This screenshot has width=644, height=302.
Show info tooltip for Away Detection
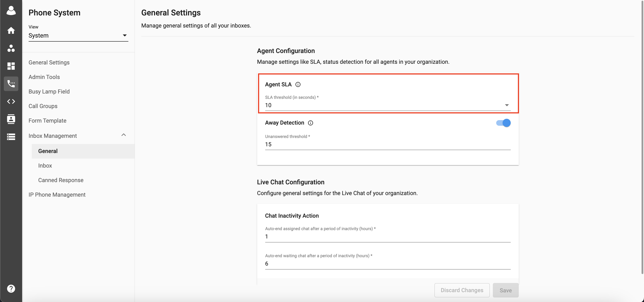310,123
